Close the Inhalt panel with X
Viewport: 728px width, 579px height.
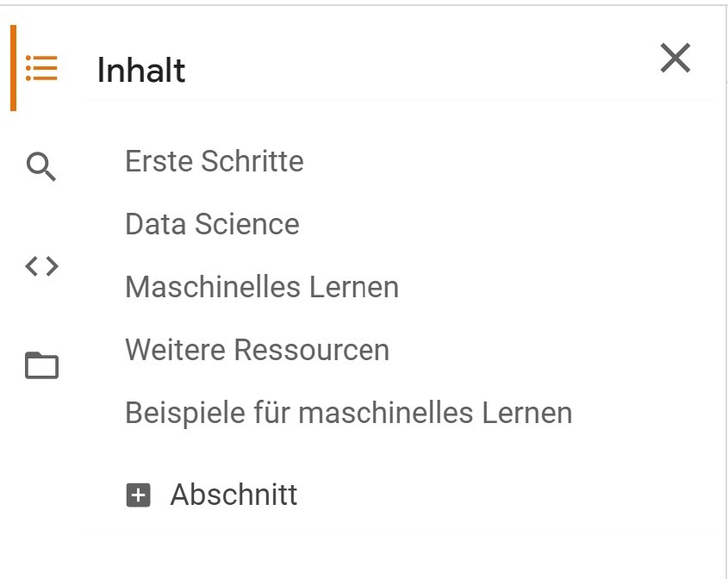(x=675, y=58)
